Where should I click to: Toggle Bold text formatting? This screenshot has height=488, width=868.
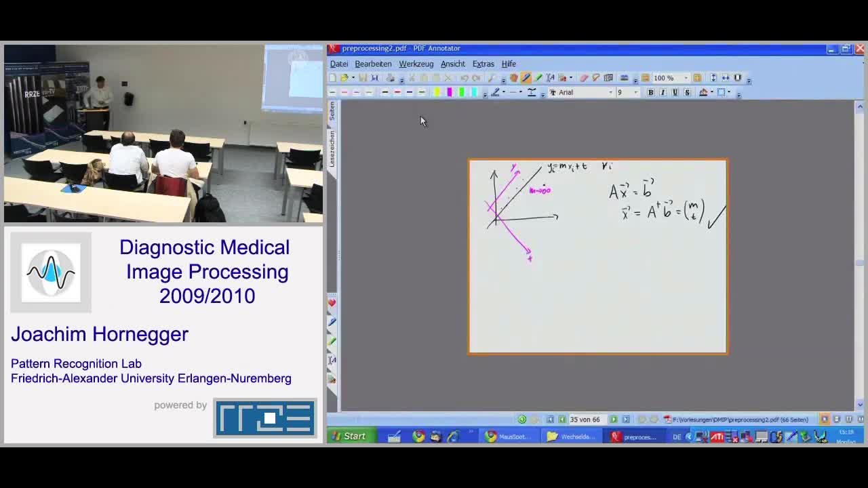650,92
